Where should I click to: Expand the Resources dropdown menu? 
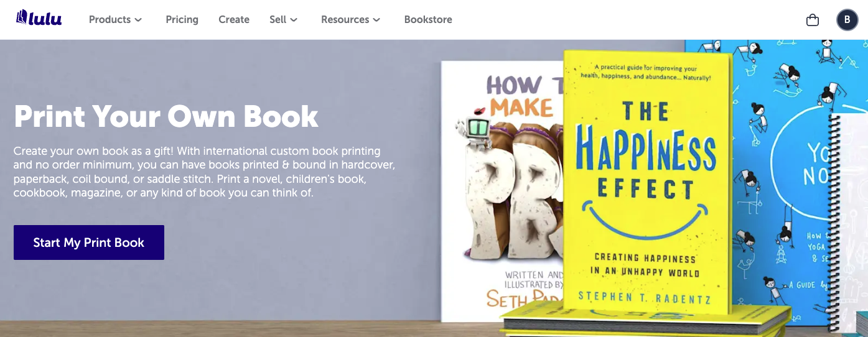click(x=350, y=19)
